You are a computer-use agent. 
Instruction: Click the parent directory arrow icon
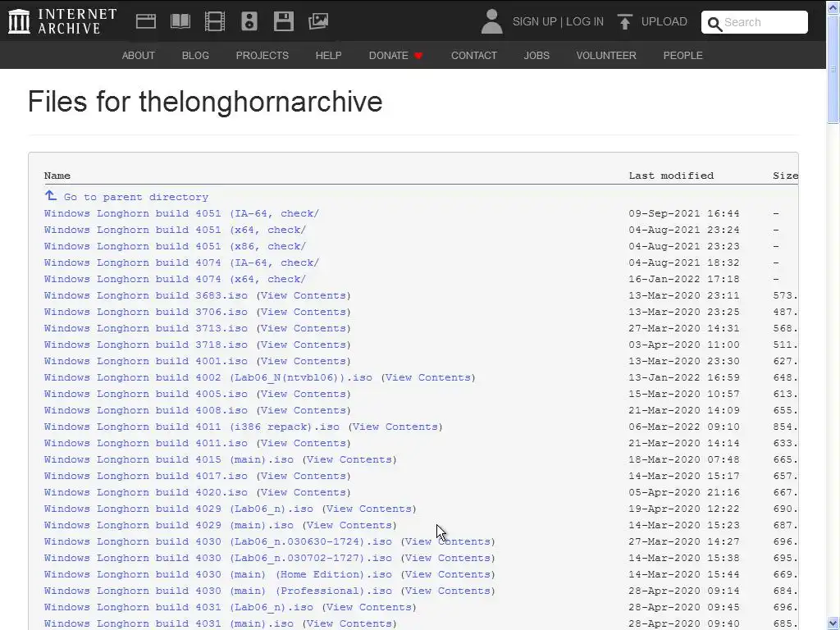pos(50,195)
